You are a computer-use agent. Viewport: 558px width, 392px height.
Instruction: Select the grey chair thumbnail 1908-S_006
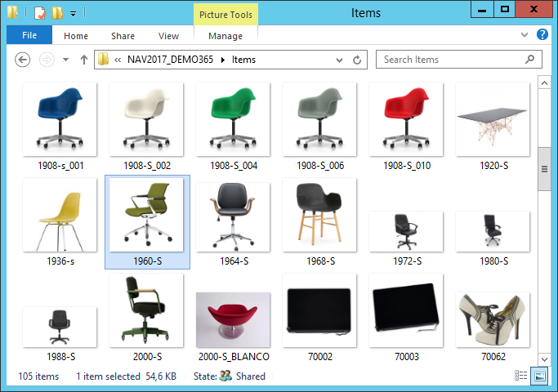[319, 119]
